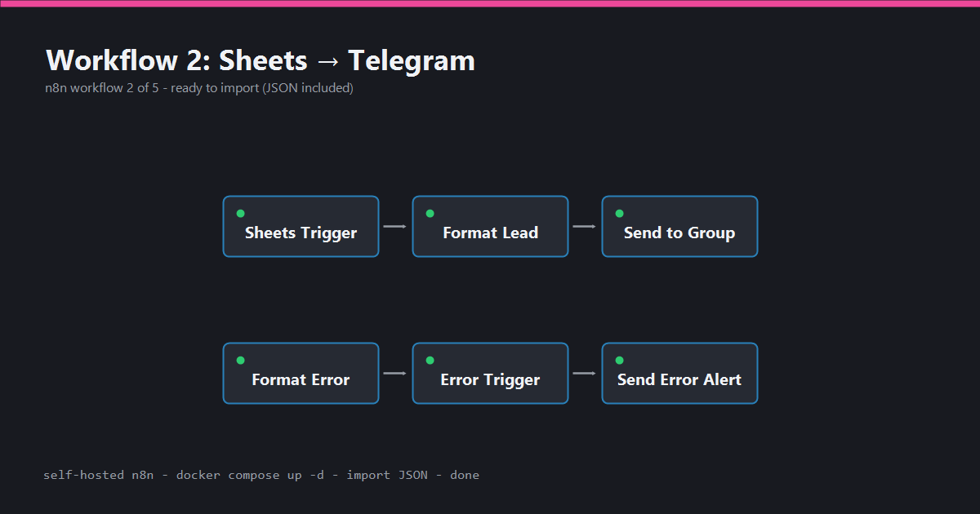Open the Error Trigger node
Image resolution: width=980 pixels, height=514 pixels.
coord(490,373)
